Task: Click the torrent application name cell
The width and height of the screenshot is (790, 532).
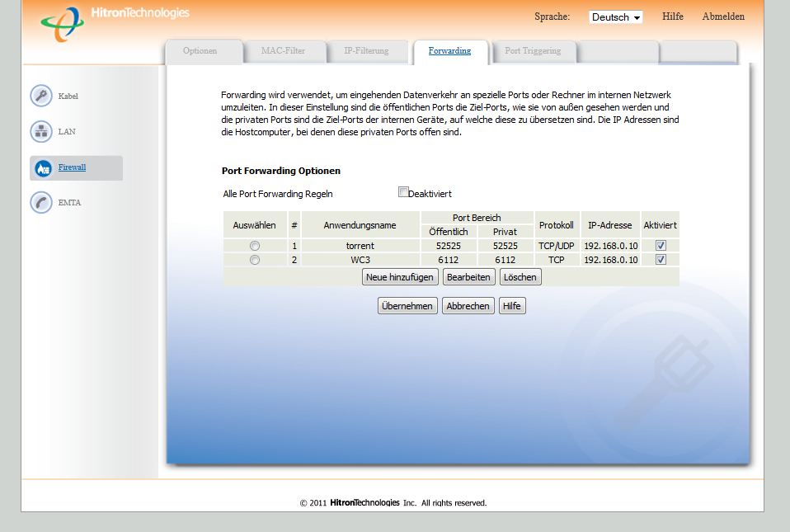Action: [x=360, y=246]
